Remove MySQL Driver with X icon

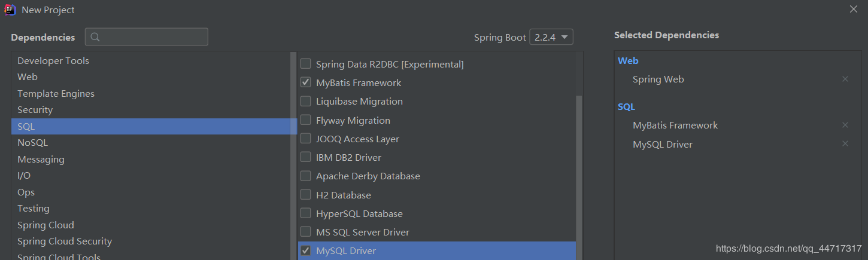[845, 143]
